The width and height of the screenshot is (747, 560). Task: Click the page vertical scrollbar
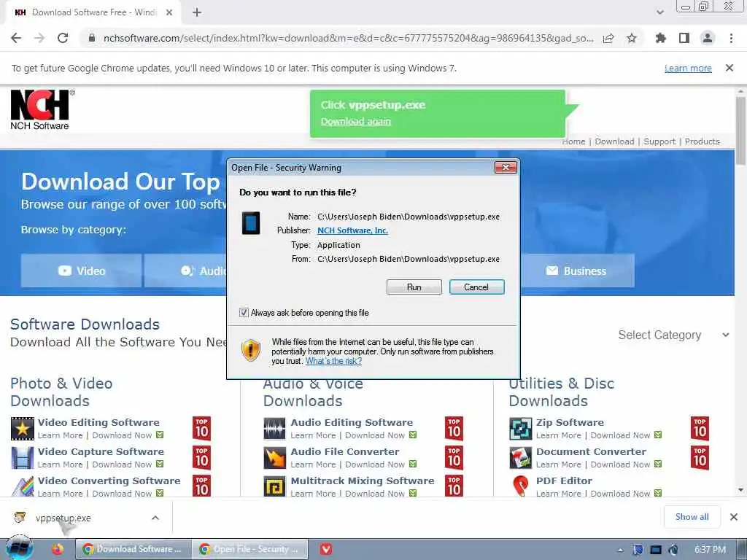pos(740,131)
